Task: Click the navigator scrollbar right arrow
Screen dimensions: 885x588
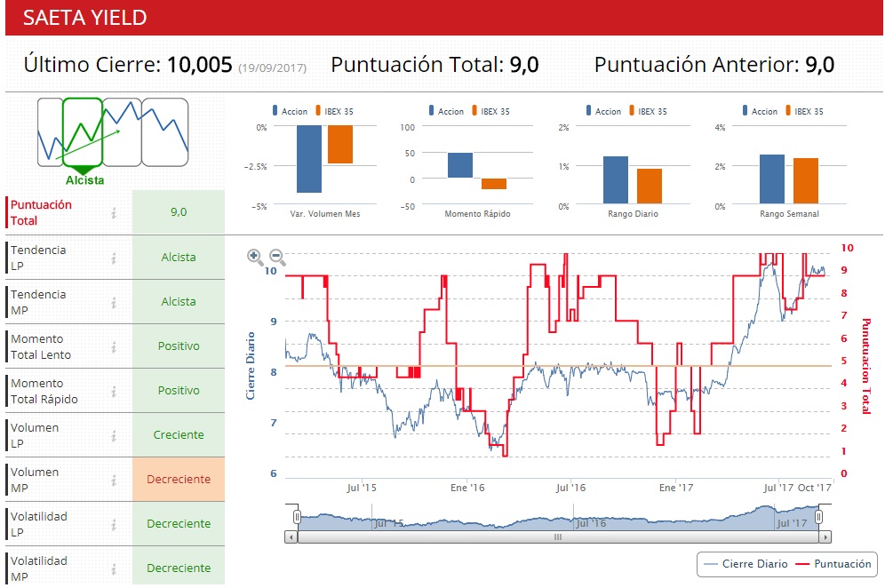Action: [x=825, y=537]
